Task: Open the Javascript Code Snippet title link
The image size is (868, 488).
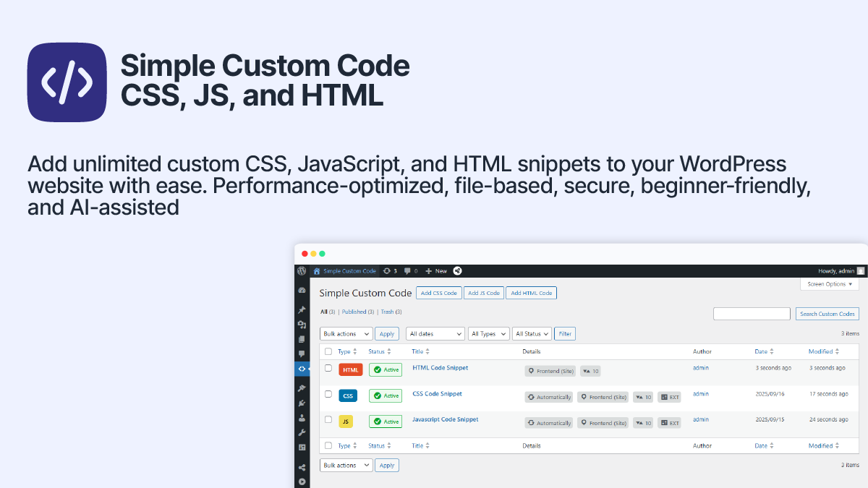Action: pyautogui.click(x=445, y=419)
